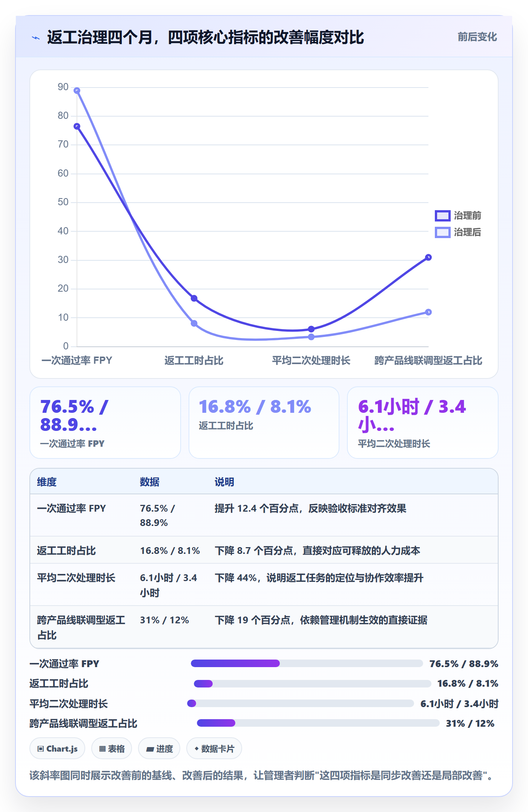This screenshot has height=812, width=528.
Task: Open the 16.8% / 8.1% data card
Action: tap(264, 423)
